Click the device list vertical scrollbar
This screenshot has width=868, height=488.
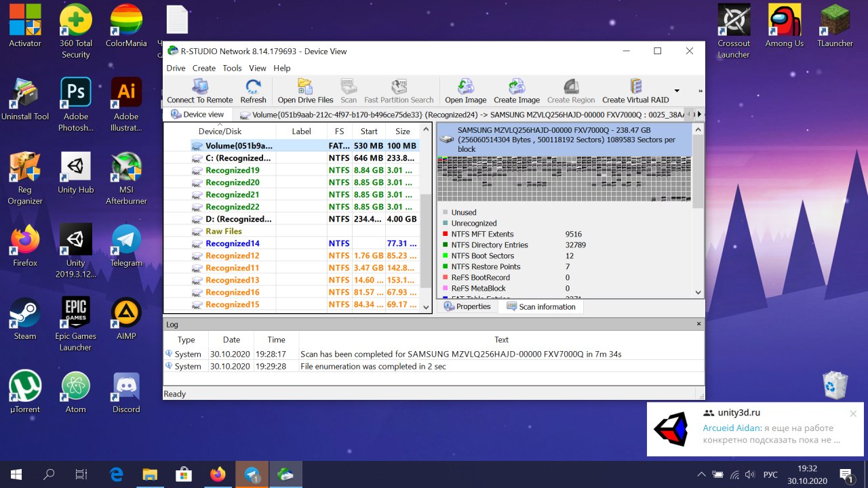[x=426, y=217]
